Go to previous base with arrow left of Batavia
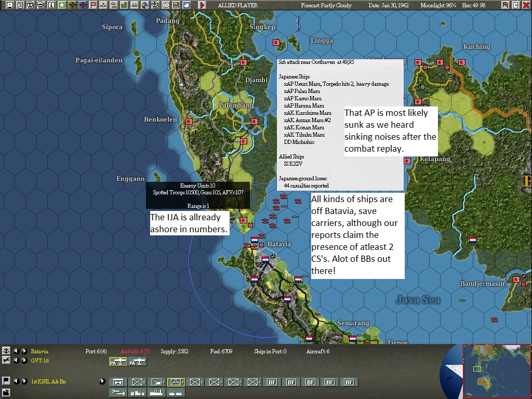The width and height of the screenshot is (532, 399). coord(16,351)
